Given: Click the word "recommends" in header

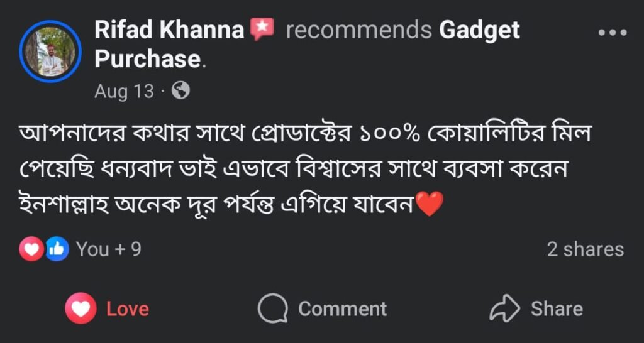Looking at the screenshot, I should (x=358, y=30).
